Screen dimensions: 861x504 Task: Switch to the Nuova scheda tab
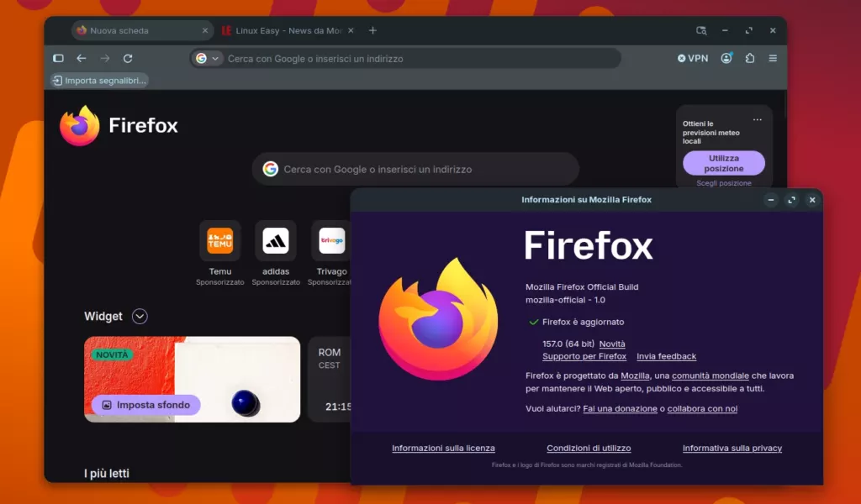(143, 31)
